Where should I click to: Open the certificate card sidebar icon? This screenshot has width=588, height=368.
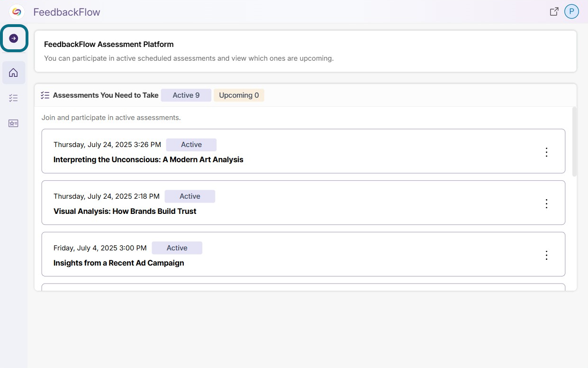click(x=14, y=123)
